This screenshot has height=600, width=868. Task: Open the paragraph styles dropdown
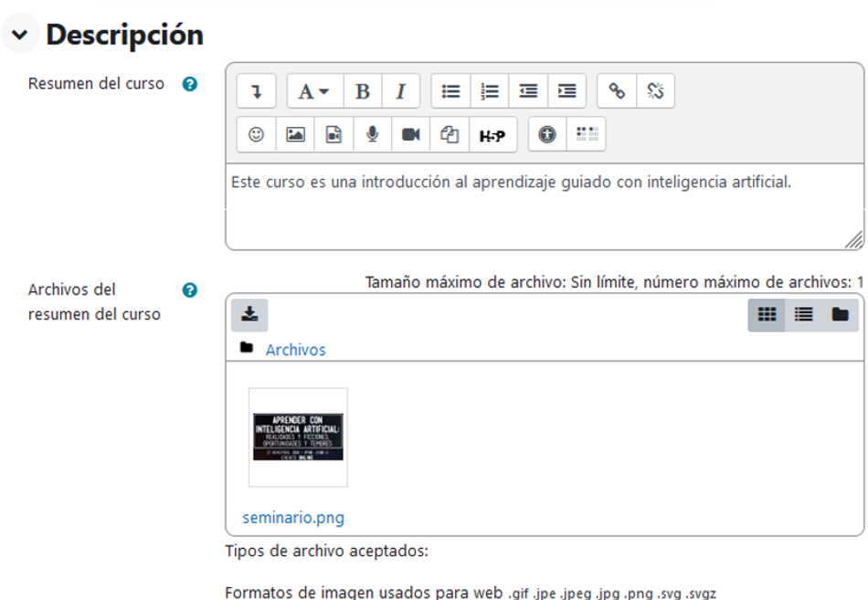pos(313,91)
